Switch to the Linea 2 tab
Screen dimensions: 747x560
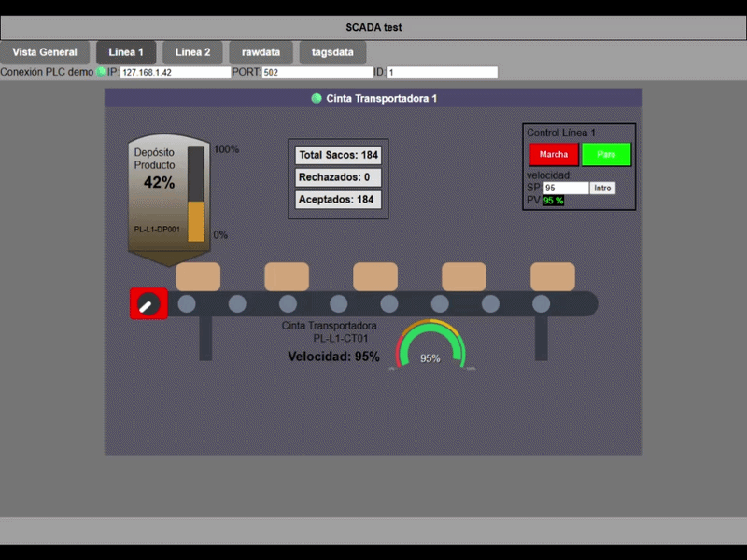(192, 52)
